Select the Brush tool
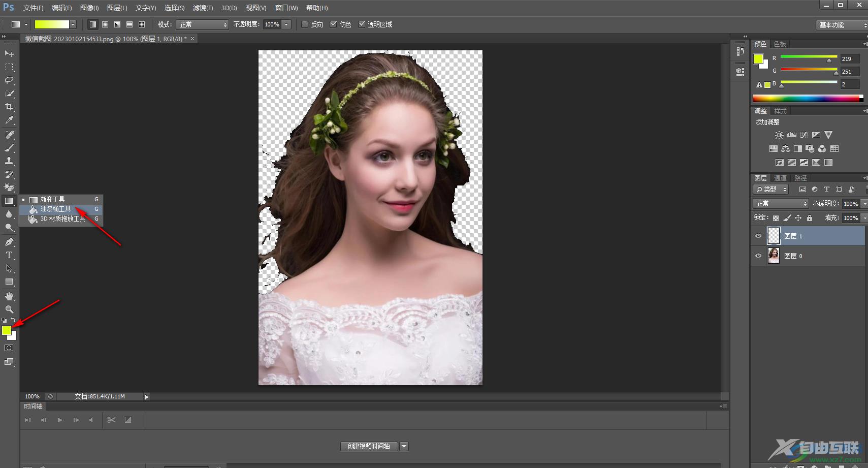Viewport: 868px width, 468px height. 9,148
